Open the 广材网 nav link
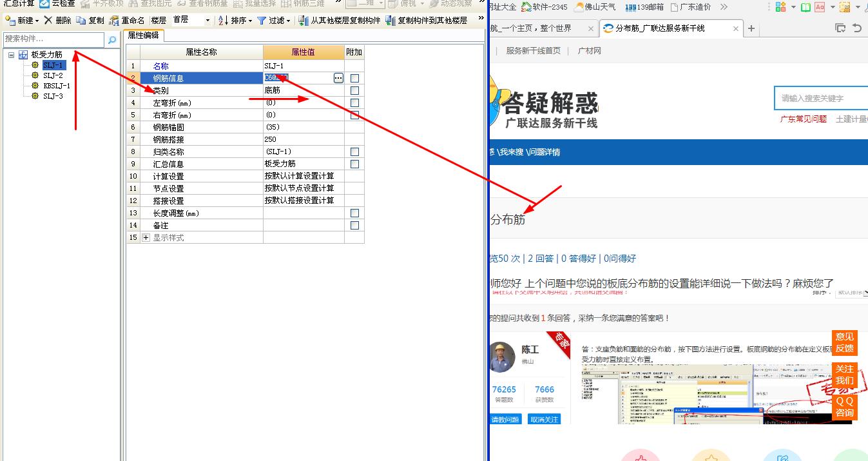 [590, 50]
